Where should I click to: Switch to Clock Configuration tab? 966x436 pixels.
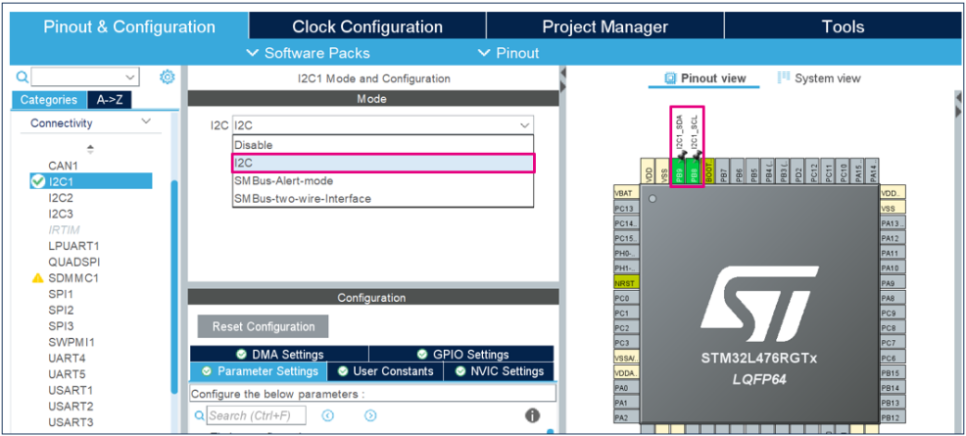click(368, 27)
